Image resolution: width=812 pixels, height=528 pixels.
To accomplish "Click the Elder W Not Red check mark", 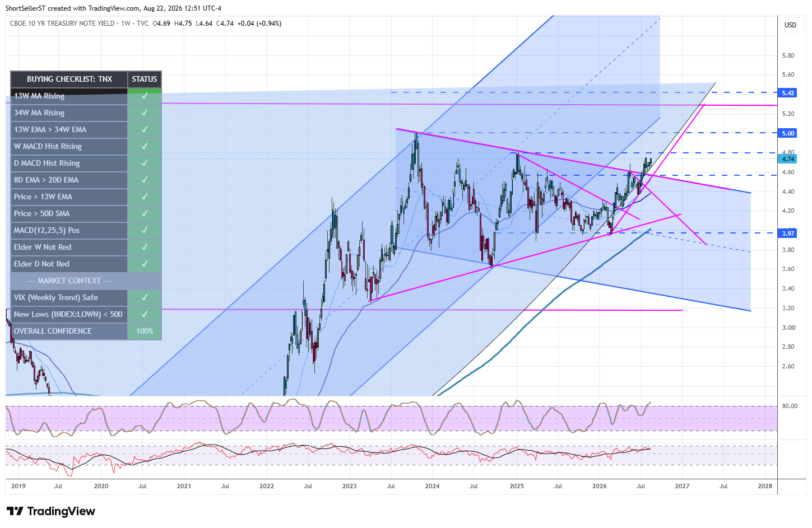I will pos(145,247).
